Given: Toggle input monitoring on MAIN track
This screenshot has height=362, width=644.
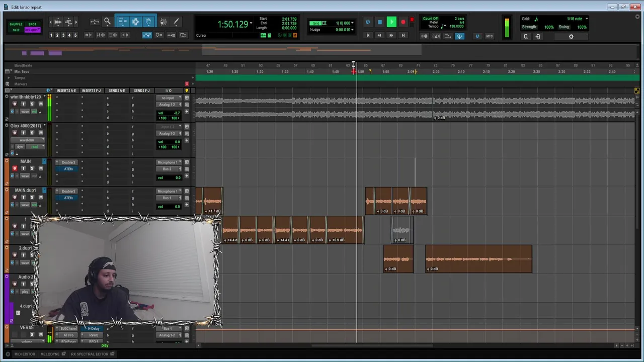Looking at the screenshot, I should pyautogui.click(x=23, y=168).
